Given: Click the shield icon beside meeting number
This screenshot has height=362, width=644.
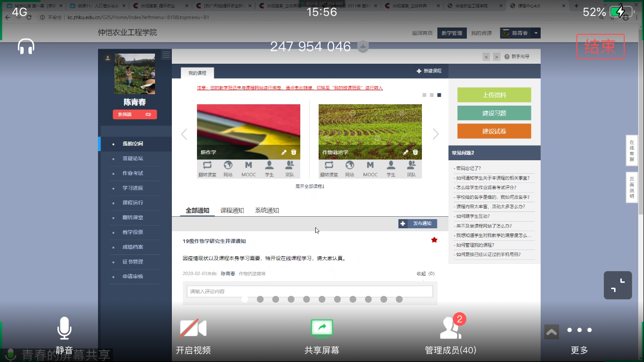Looking at the screenshot, I should click(x=363, y=47).
